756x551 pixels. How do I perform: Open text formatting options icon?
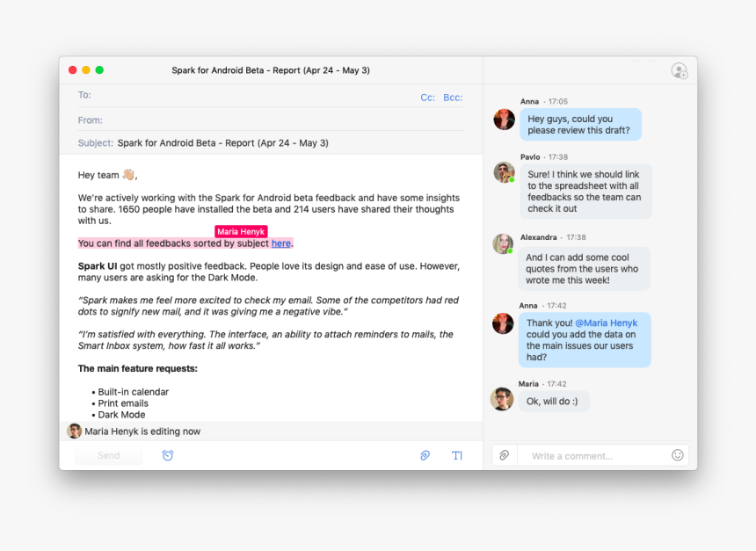click(456, 455)
